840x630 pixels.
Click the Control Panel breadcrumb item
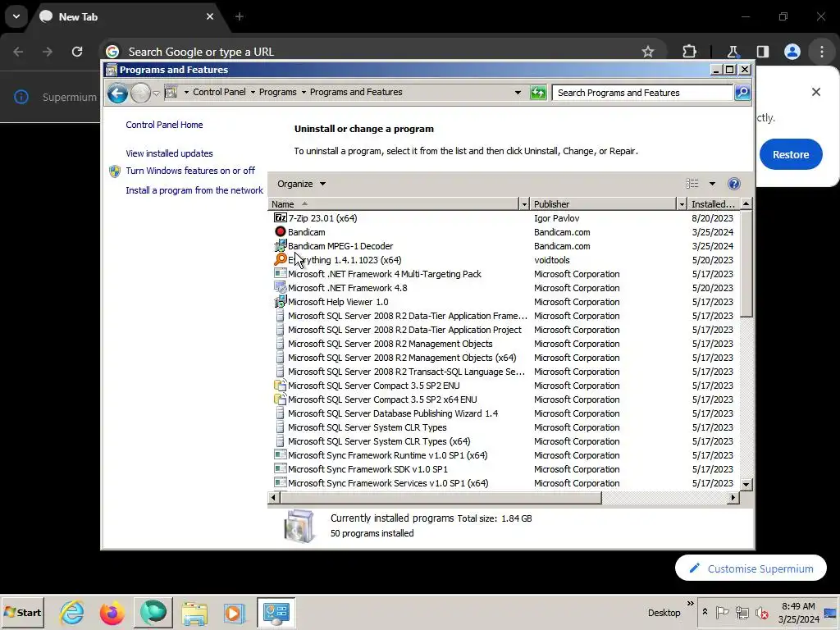pyautogui.click(x=219, y=92)
